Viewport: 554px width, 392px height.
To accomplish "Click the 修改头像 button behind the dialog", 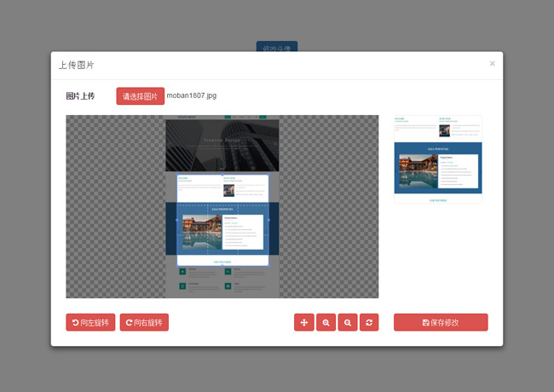I will tap(277, 47).
